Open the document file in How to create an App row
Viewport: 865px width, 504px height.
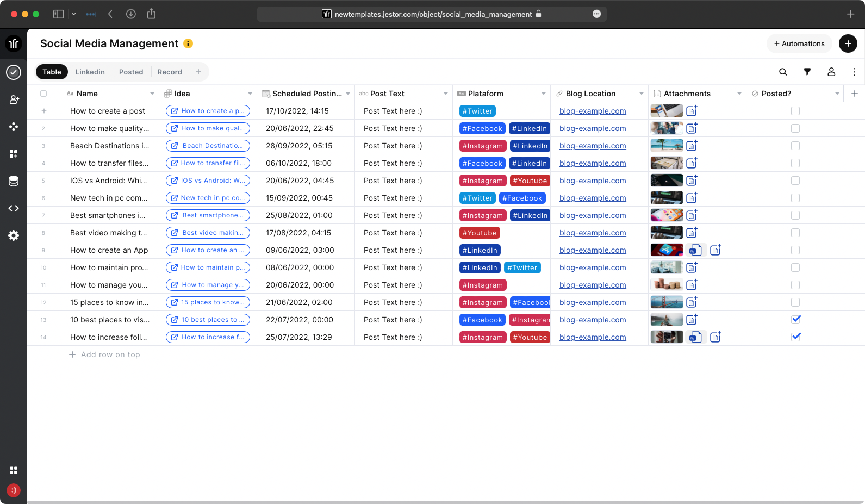[695, 250]
